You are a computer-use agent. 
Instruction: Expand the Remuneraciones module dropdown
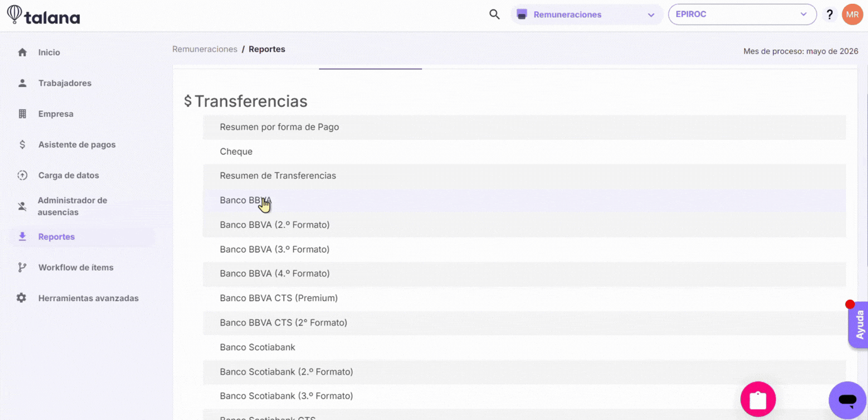pyautogui.click(x=587, y=14)
